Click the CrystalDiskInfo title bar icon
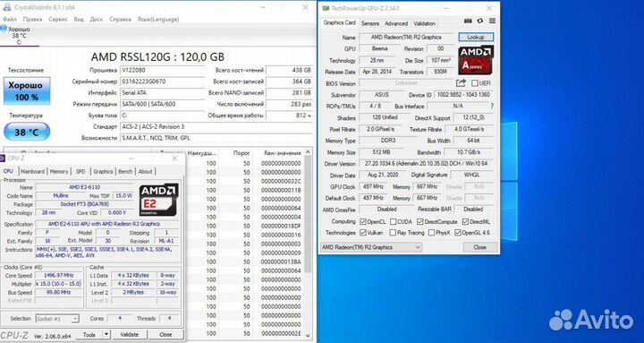This screenshot has height=343, width=644. pyautogui.click(x=8, y=7)
